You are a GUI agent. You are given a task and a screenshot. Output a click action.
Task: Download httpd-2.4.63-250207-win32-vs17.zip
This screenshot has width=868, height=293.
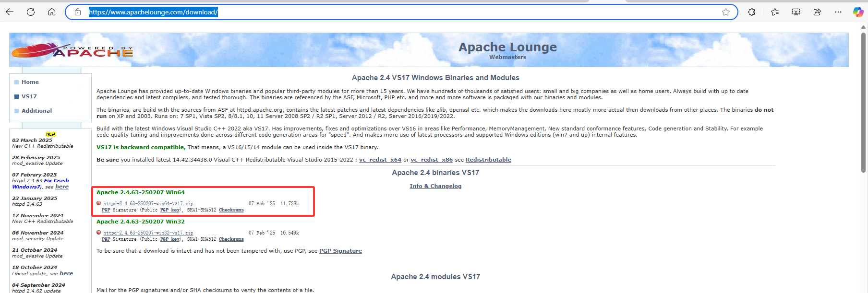148,233
